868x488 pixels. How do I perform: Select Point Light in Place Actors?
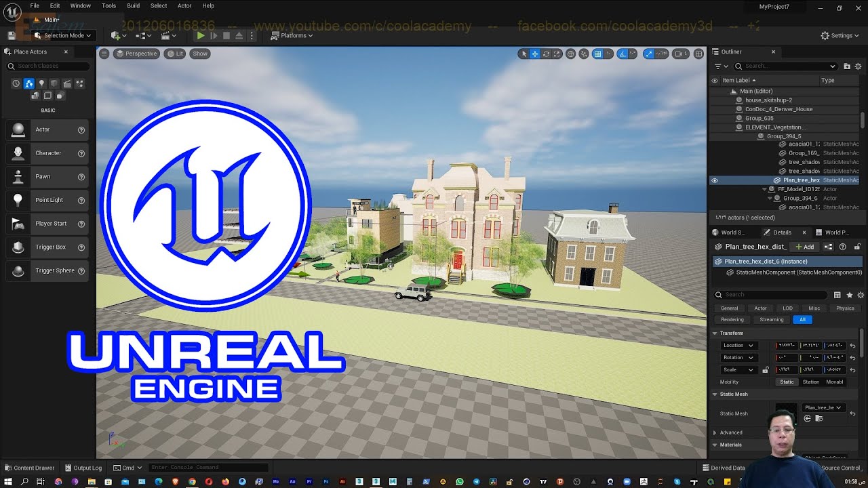pos(47,200)
